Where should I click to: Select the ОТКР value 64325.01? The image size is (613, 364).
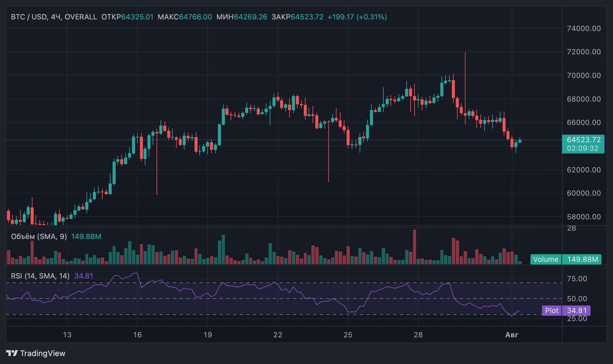(x=137, y=17)
